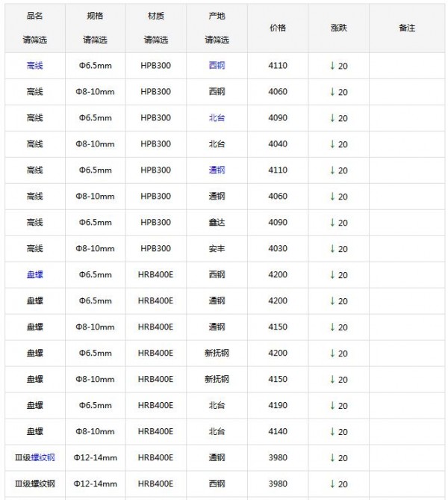Image resolution: width=448 pixels, height=500 pixels.
Task: Click the 材质 header label
Action: click(x=156, y=16)
